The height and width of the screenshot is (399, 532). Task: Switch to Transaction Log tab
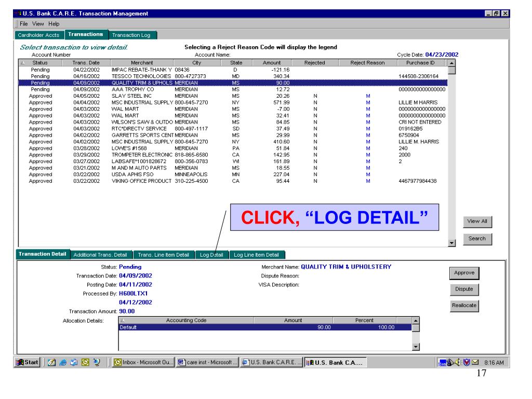[132, 35]
